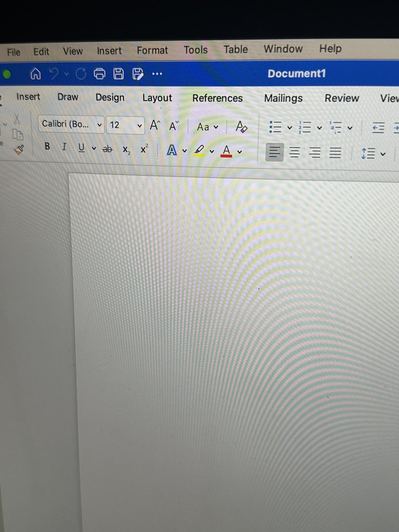Apply text effects with outlined A
The image size is (399, 532).
click(172, 151)
